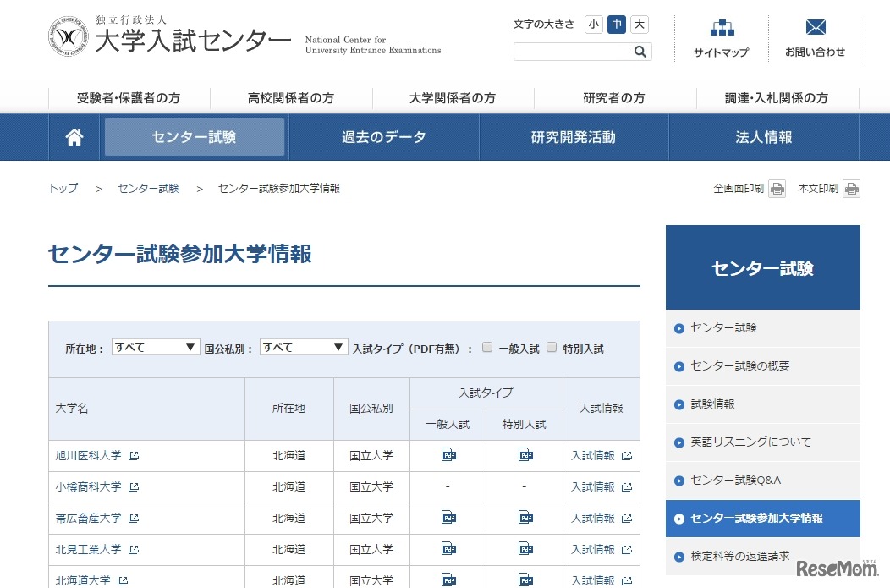Expand the 英語リスニングについて sidebar entry

tap(748, 442)
